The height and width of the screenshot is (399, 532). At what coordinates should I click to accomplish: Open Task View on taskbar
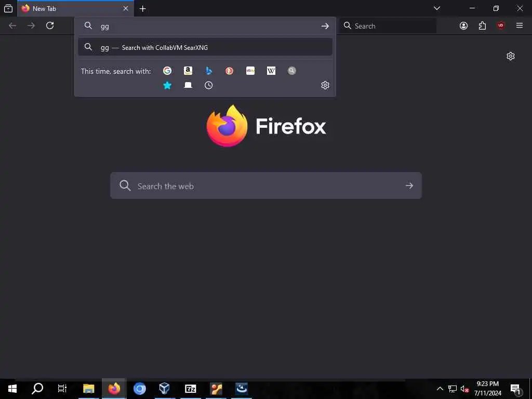(62, 389)
